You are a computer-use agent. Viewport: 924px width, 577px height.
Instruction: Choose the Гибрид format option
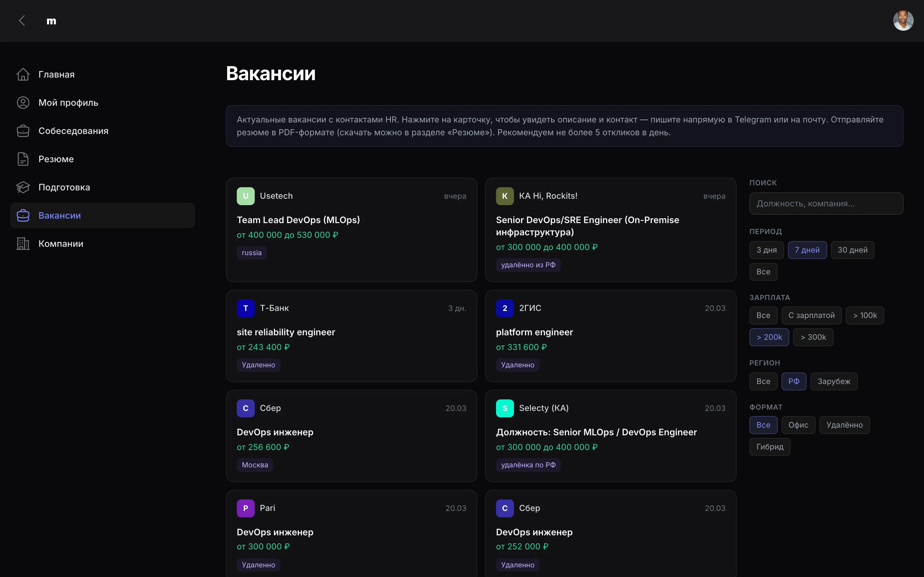769,447
